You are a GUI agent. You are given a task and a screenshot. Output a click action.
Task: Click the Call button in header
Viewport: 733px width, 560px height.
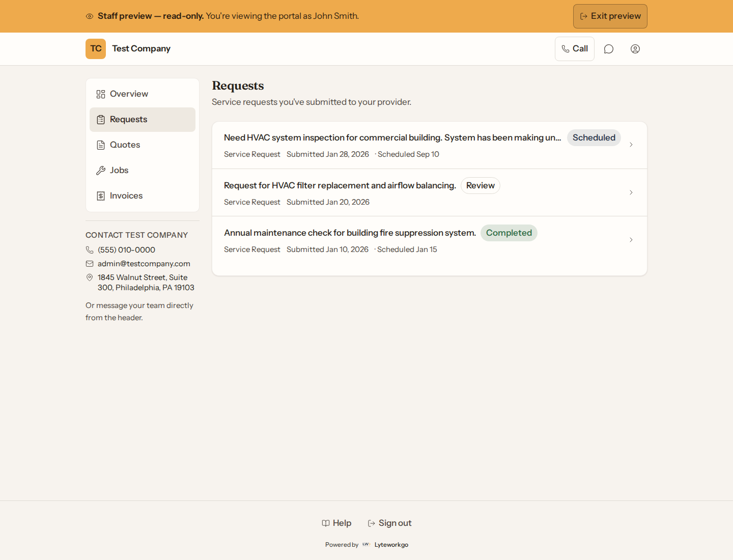click(575, 49)
